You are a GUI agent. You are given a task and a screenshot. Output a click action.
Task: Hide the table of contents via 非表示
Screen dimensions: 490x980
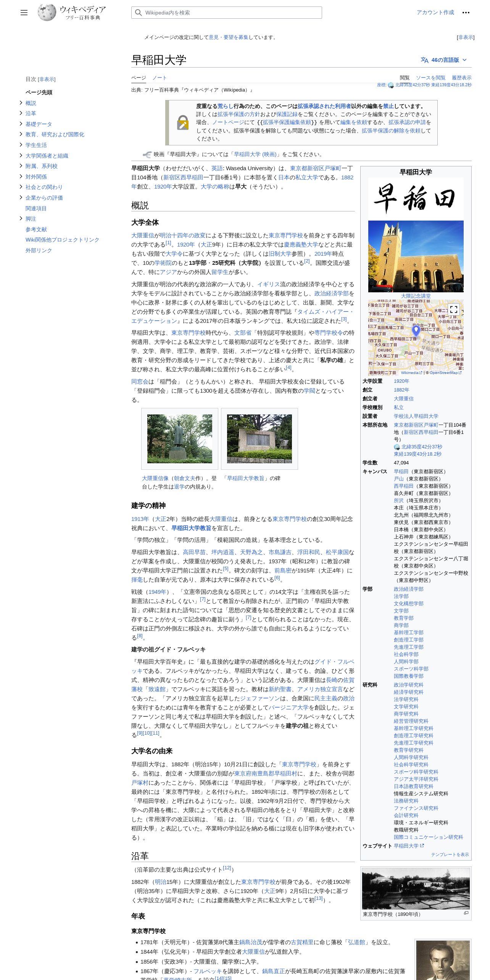[47, 79]
